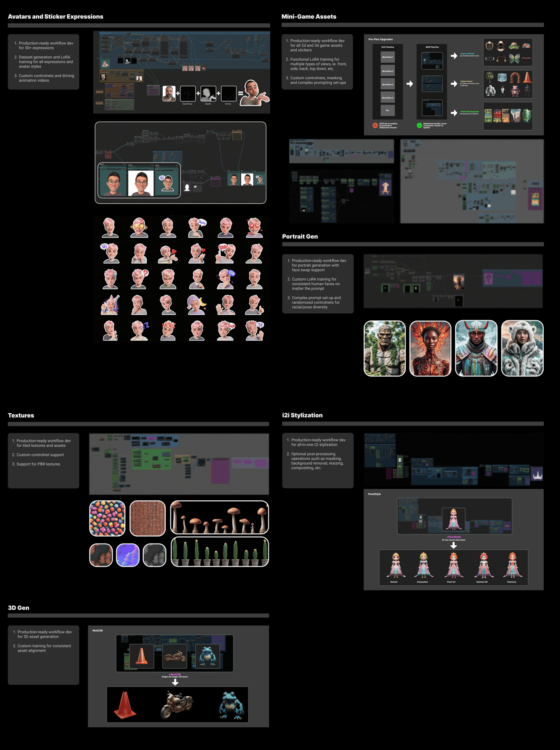560x750 pixels.
Task: Select the Textures section heading
Action: click(x=21, y=415)
